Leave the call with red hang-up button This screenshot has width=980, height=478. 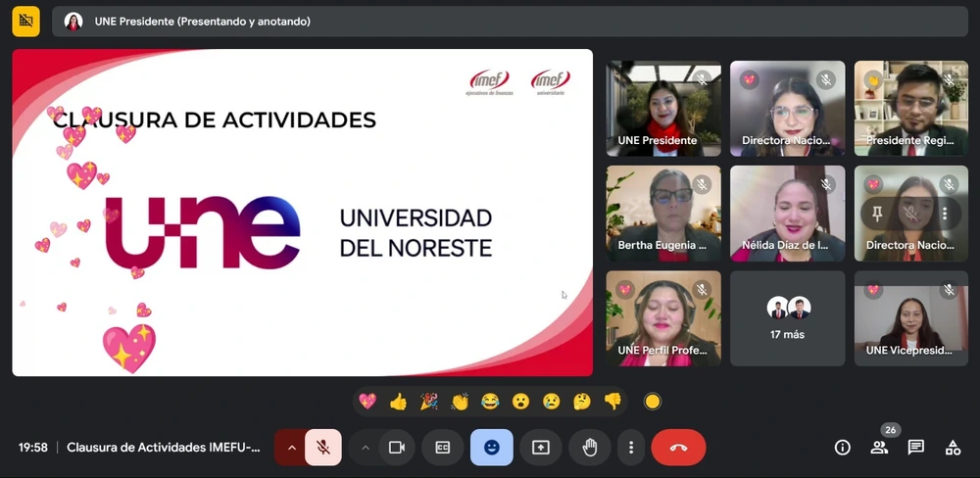[678, 448]
